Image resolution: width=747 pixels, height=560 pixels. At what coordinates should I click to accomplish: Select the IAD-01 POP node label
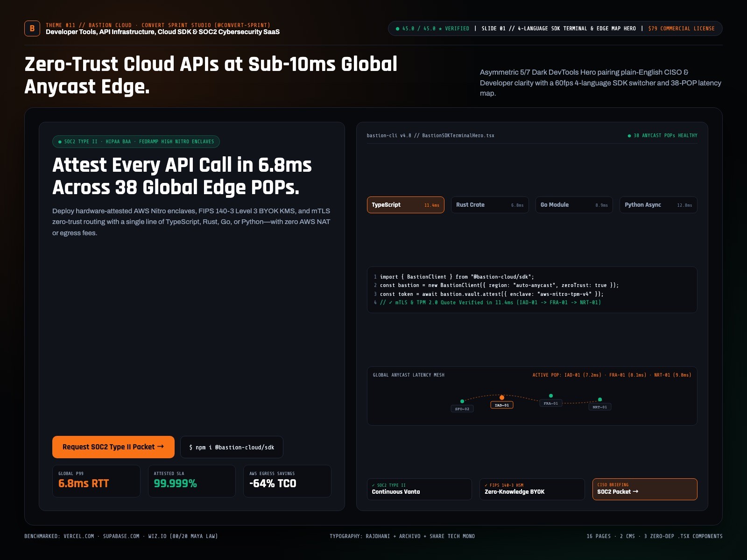point(502,405)
